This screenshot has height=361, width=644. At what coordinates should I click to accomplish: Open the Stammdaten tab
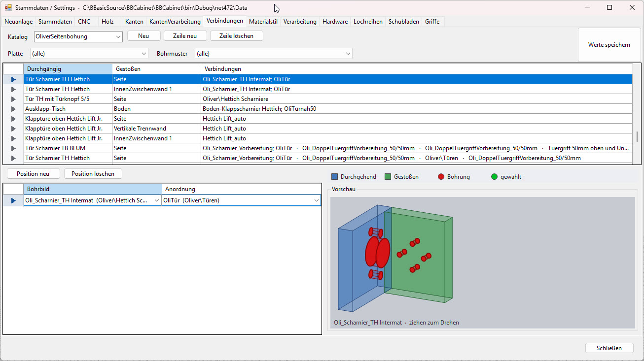click(55, 22)
